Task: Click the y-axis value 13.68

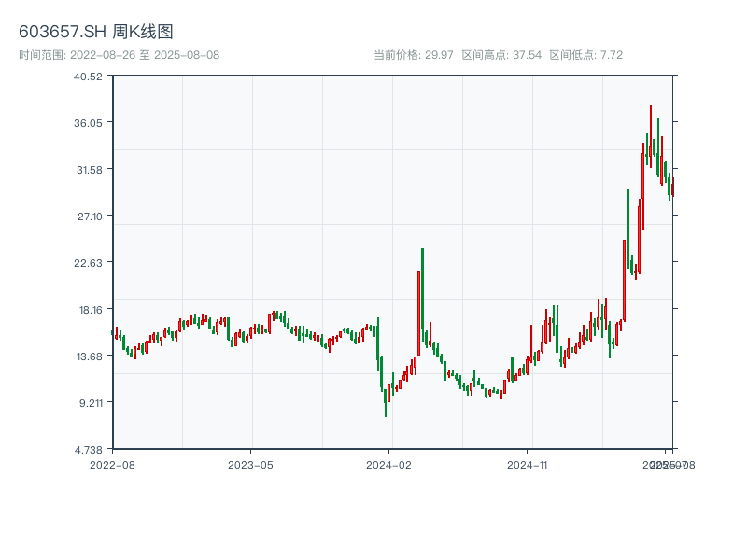Action: (90, 357)
